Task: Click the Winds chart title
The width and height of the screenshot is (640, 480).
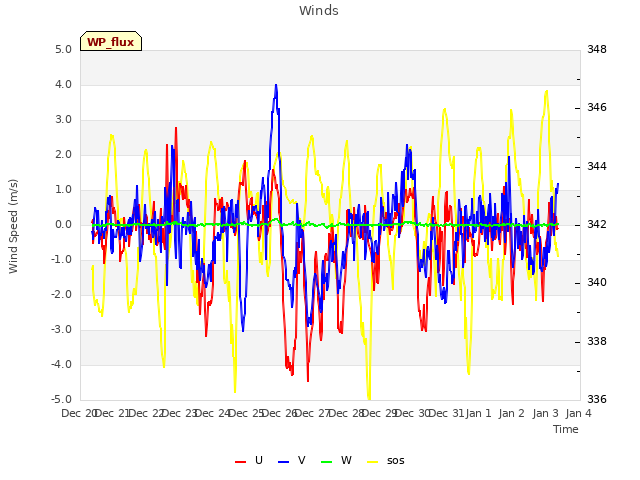Action: pyautogui.click(x=319, y=11)
